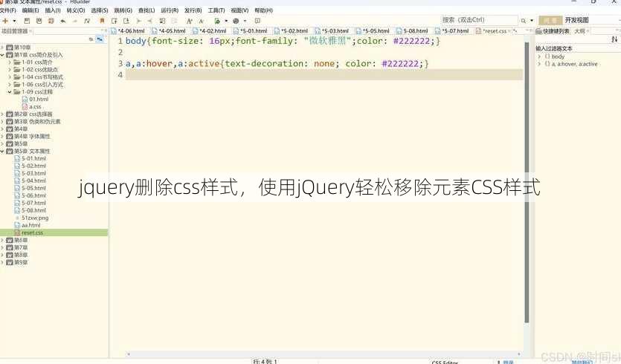
Task: Open the 快捷键列表 panel tab
Action: click(x=553, y=31)
